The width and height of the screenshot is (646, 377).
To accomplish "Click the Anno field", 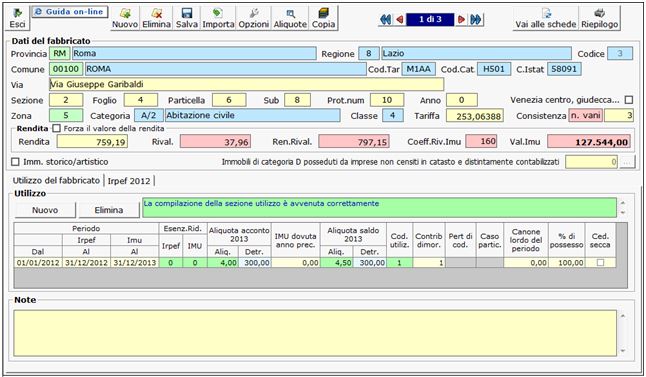I will [462, 100].
